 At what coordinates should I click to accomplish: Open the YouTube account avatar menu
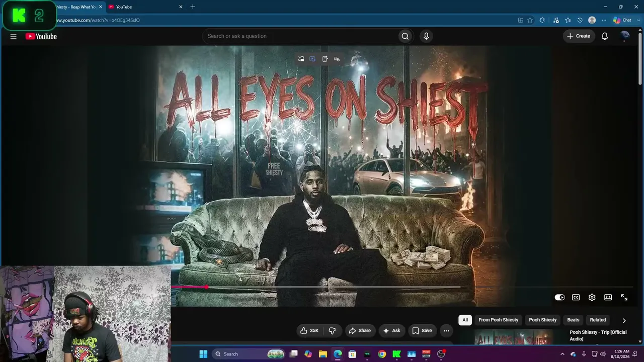(x=625, y=36)
